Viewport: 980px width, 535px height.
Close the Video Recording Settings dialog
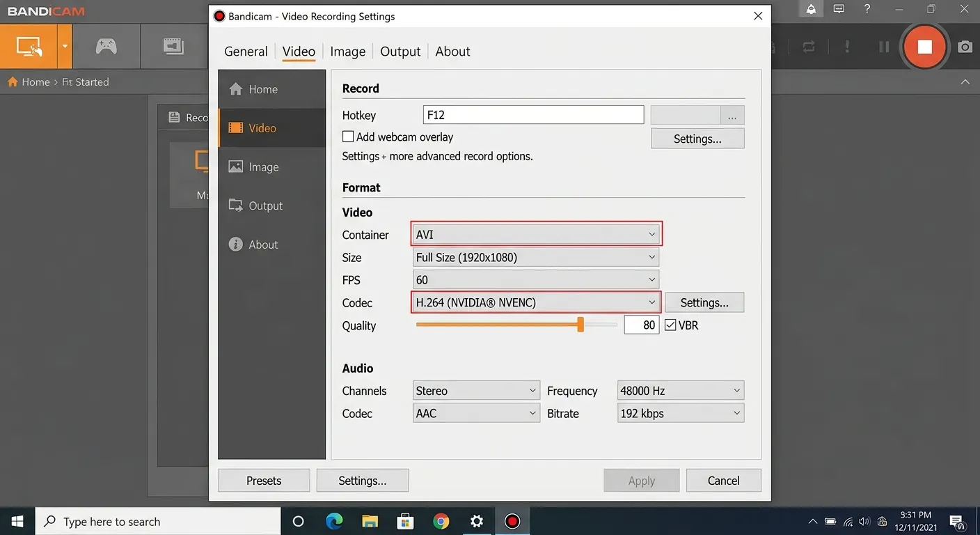tap(758, 15)
